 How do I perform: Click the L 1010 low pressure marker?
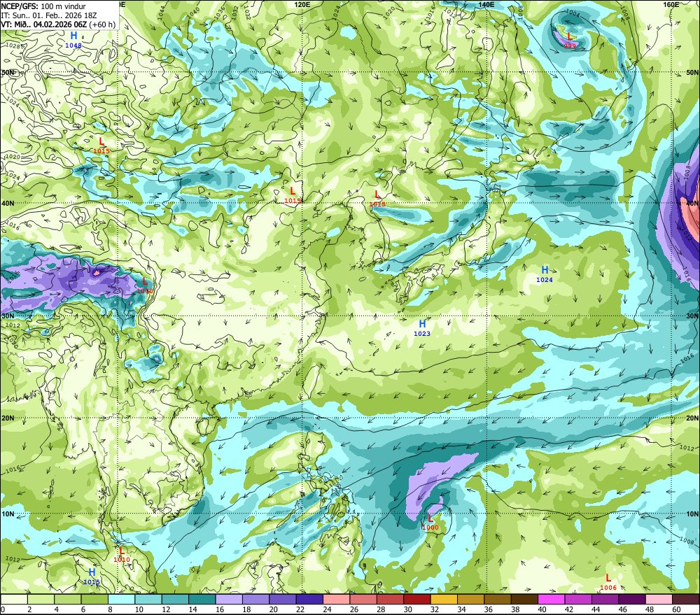coord(121,554)
